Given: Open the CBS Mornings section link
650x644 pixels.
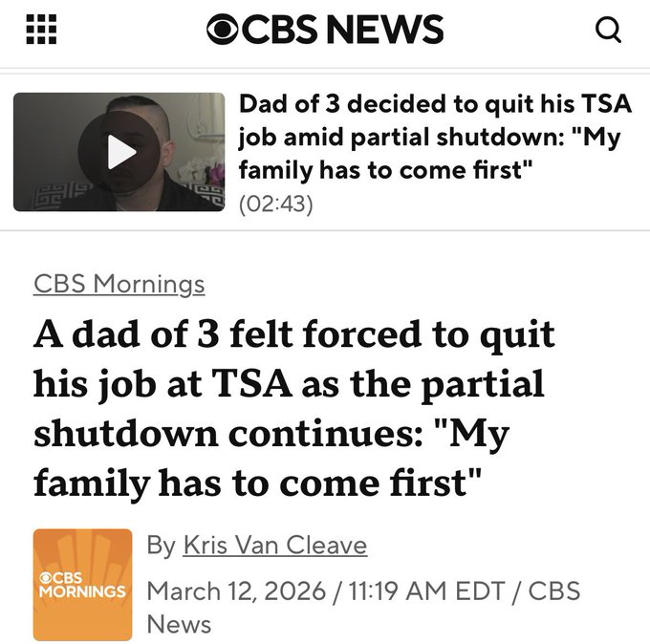Looking at the screenshot, I should pos(119,284).
